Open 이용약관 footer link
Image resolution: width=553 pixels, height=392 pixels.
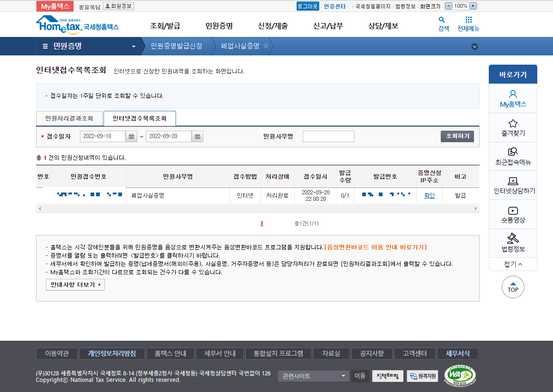pos(57,354)
